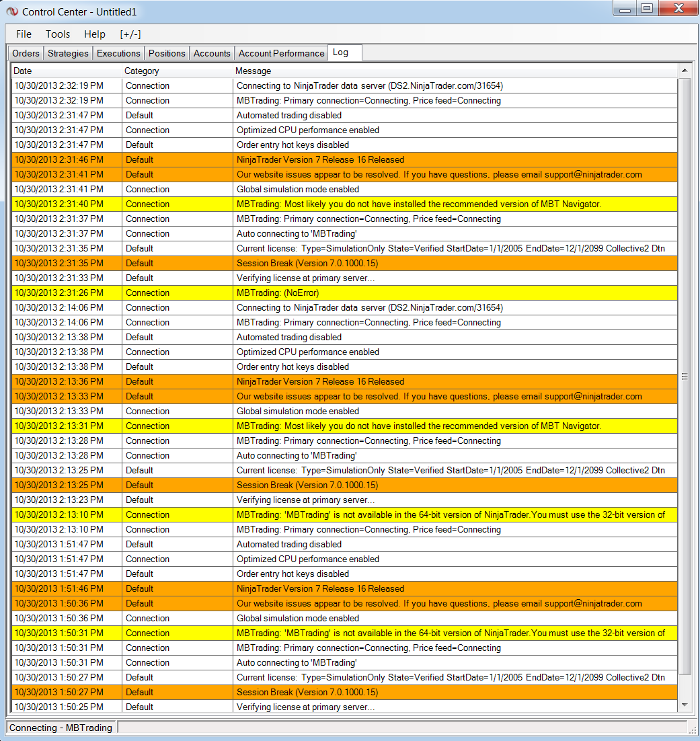The image size is (700, 741).
Task: Click the 'Connecting - MBTrading' status bar text
Action: click(x=61, y=728)
